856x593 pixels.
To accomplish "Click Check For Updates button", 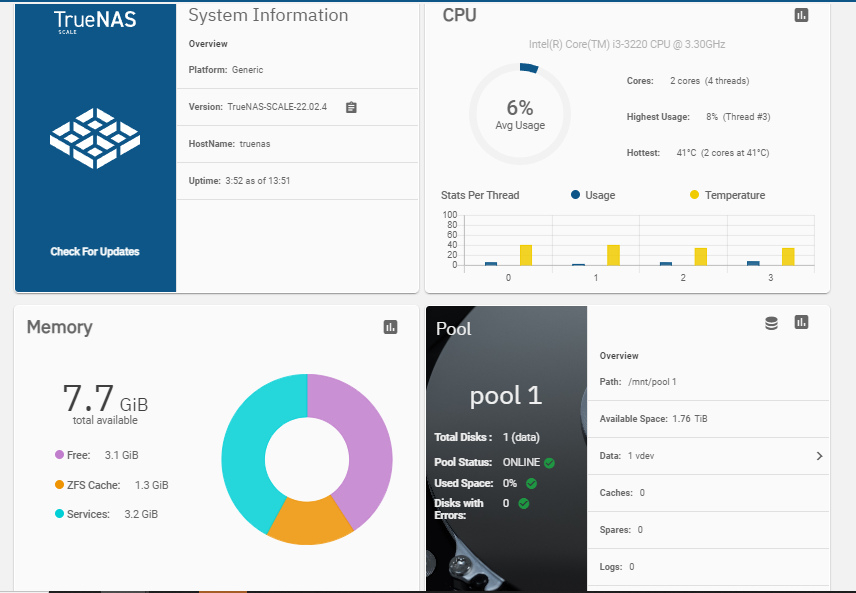I will pos(95,252).
